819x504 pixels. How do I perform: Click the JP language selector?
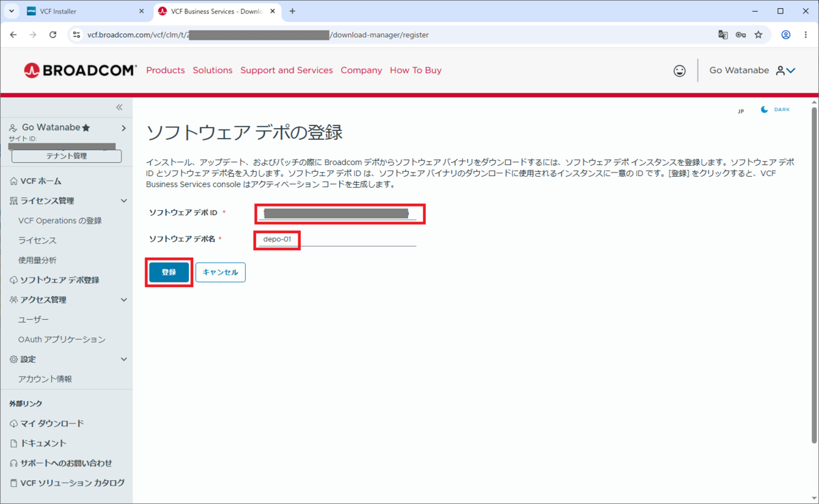click(741, 110)
